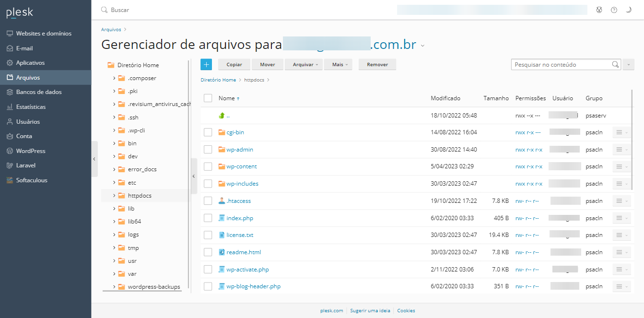Click the wp-includes folder icon
The height and width of the screenshot is (318, 644).
point(222,184)
